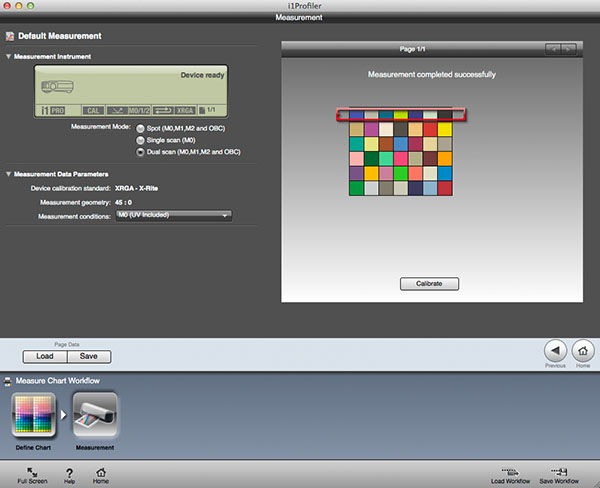Click the bright green patch in fifth row
This screenshot has height=488, width=600.
[401, 173]
